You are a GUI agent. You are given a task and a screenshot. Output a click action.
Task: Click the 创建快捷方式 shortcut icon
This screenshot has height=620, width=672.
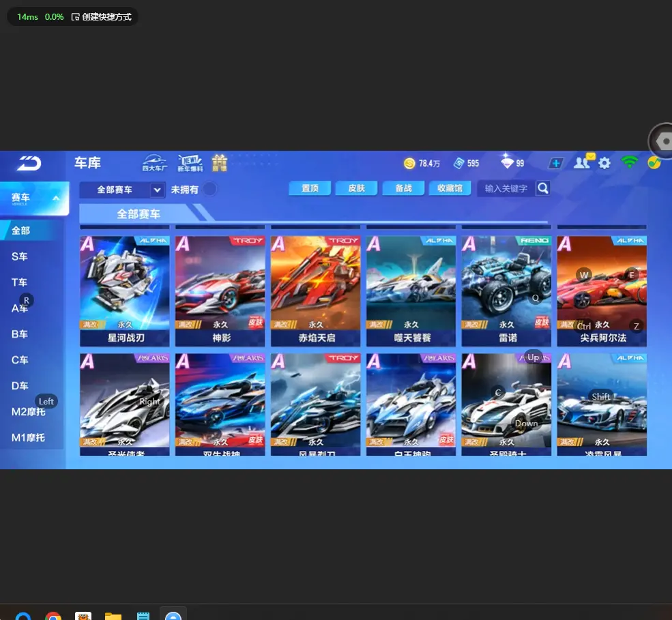tap(76, 17)
